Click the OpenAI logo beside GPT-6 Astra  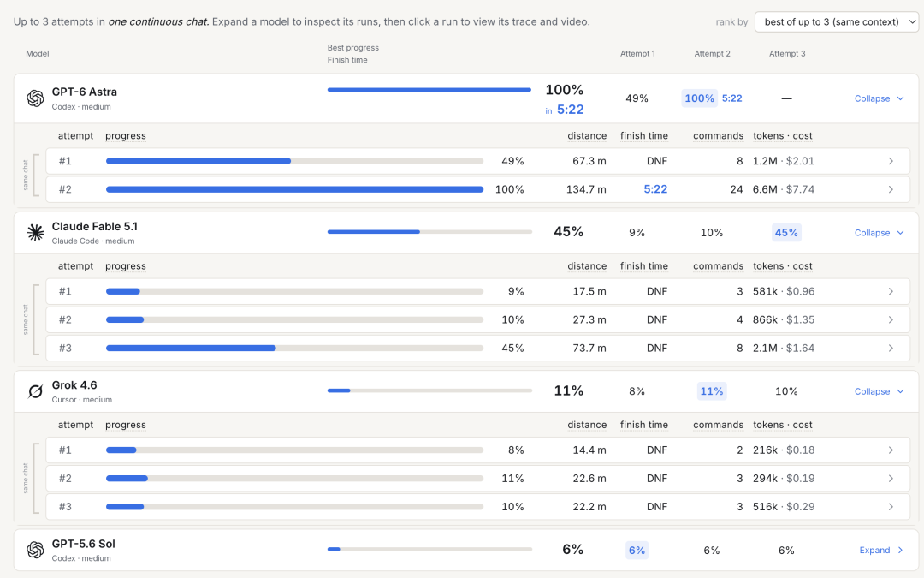tap(35, 98)
